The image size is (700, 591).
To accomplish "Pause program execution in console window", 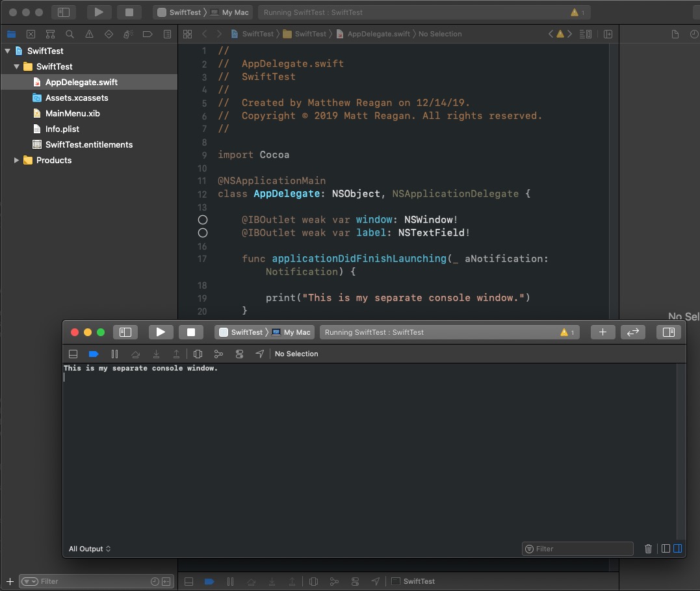I will tap(115, 354).
